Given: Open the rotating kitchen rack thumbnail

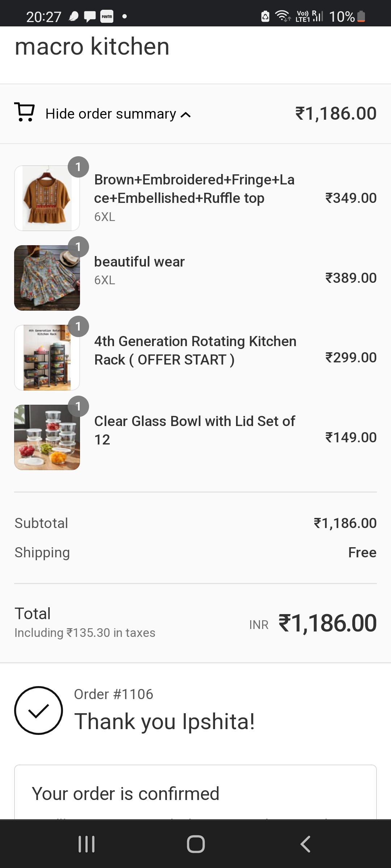Looking at the screenshot, I should [47, 358].
